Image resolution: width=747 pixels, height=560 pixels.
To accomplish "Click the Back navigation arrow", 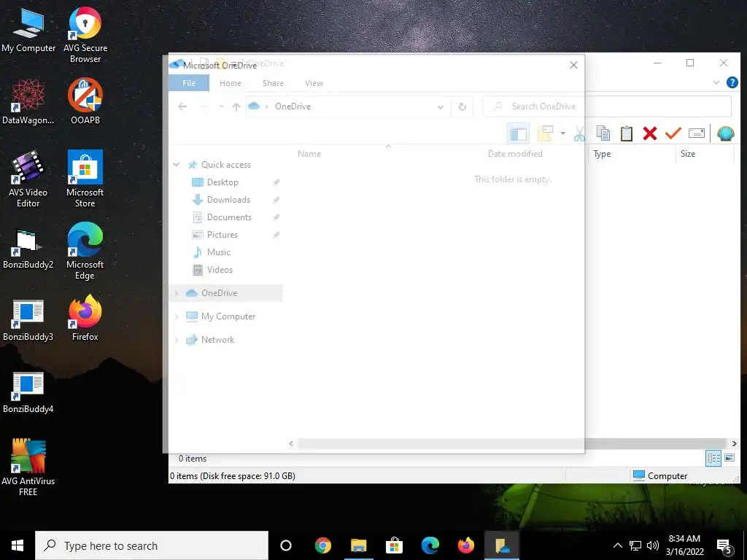I will tap(182, 106).
